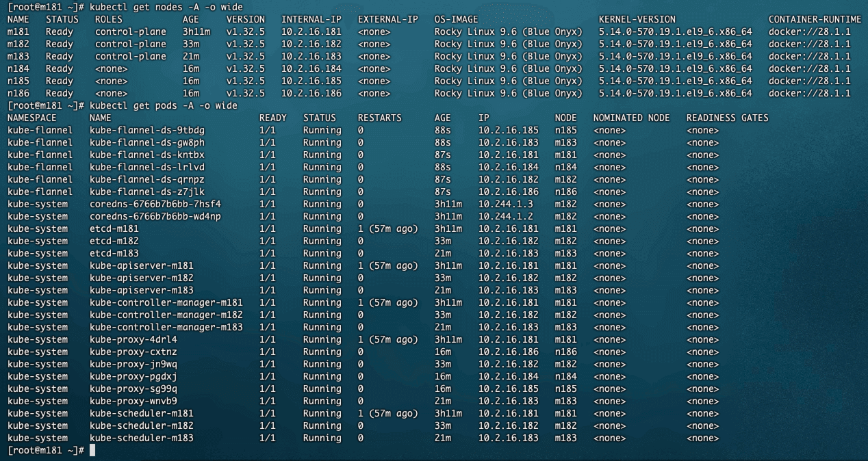This screenshot has height=461, width=868.
Task: Click pod name kube-proxy-4drl4
Action: 133,339
